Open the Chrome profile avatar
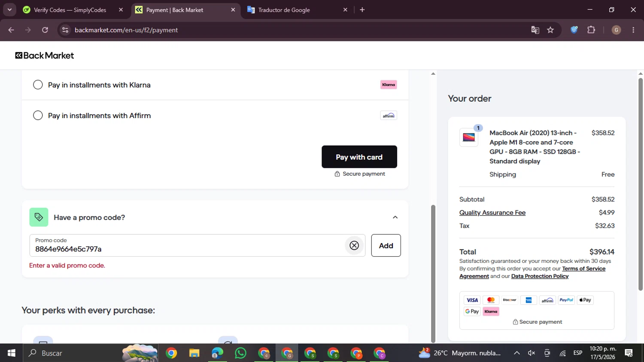The image size is (644, 362). [x=616, y=30]
